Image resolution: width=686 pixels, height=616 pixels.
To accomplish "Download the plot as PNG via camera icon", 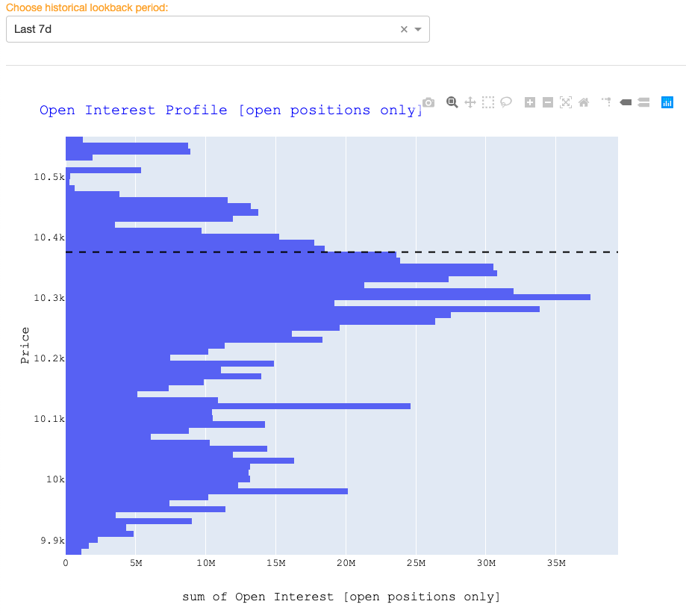I will 428,102.
